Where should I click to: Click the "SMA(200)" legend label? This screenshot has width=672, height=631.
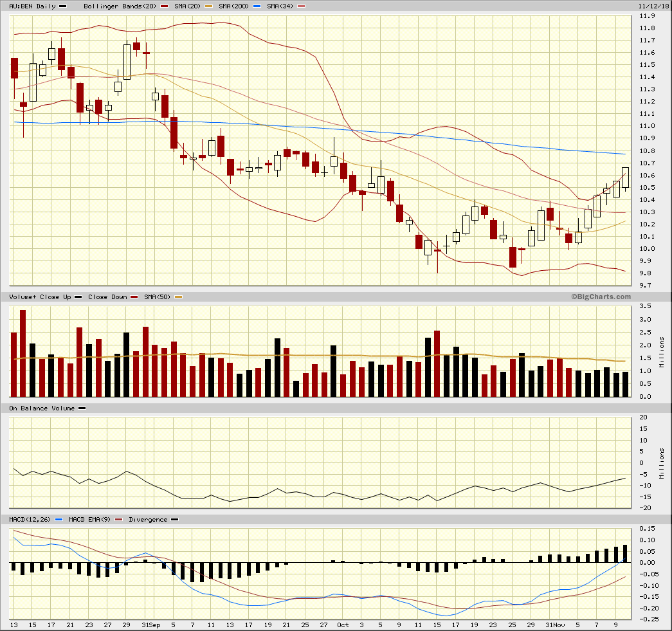point(234,6)
